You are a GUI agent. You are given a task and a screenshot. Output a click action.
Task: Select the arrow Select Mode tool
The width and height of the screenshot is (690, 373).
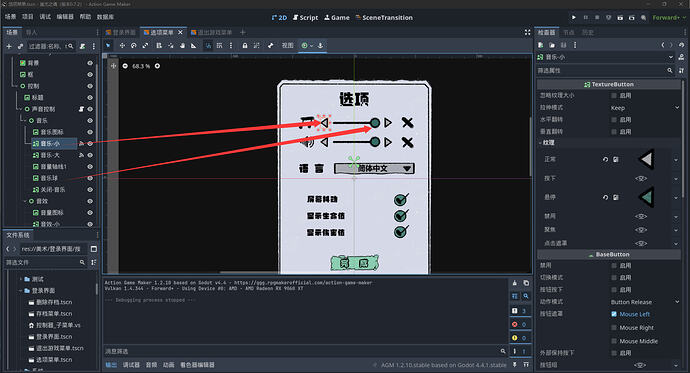tap(108, 45)
